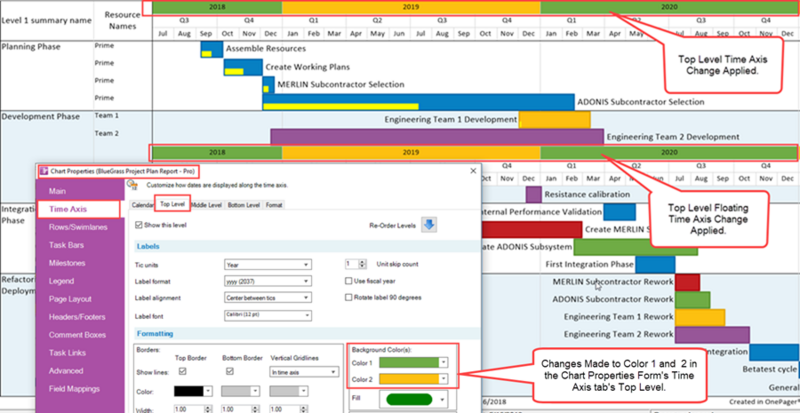Select the ADONIS Subcontractor Selection bar

[418, 102]
